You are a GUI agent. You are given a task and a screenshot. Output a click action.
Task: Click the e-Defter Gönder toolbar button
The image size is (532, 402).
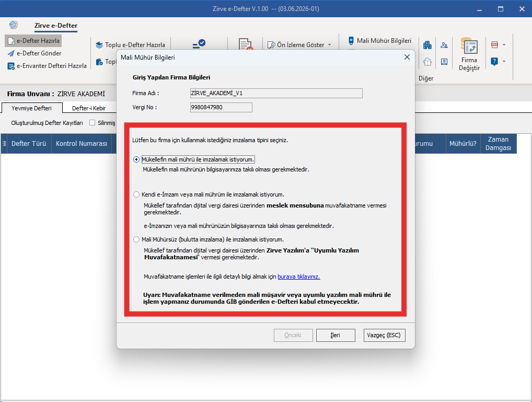(x=34, y=53)
